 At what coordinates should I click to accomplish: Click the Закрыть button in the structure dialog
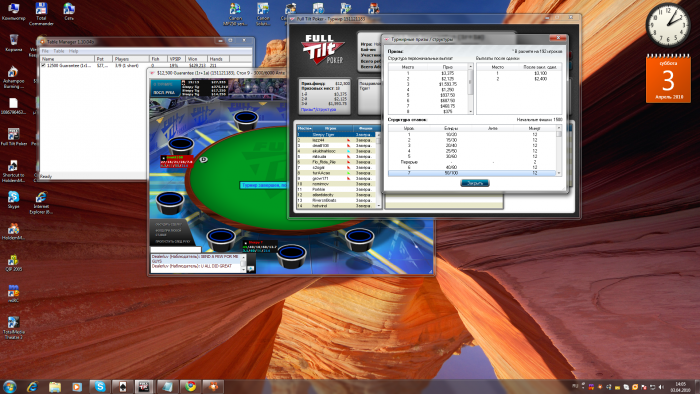click(x=475, y=183)
